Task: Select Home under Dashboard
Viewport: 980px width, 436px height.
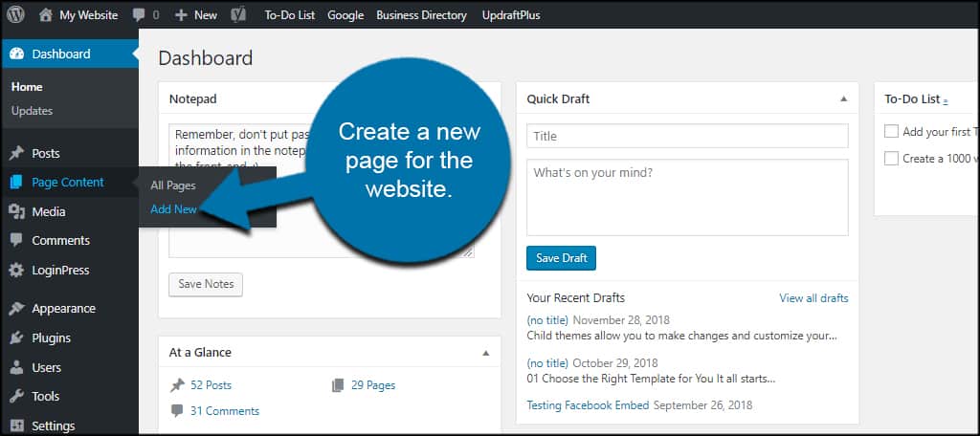Action: [27, 87]
